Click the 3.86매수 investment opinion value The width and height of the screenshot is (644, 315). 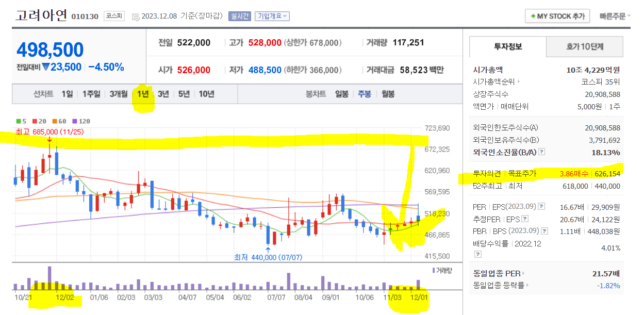tap(574, 174)
